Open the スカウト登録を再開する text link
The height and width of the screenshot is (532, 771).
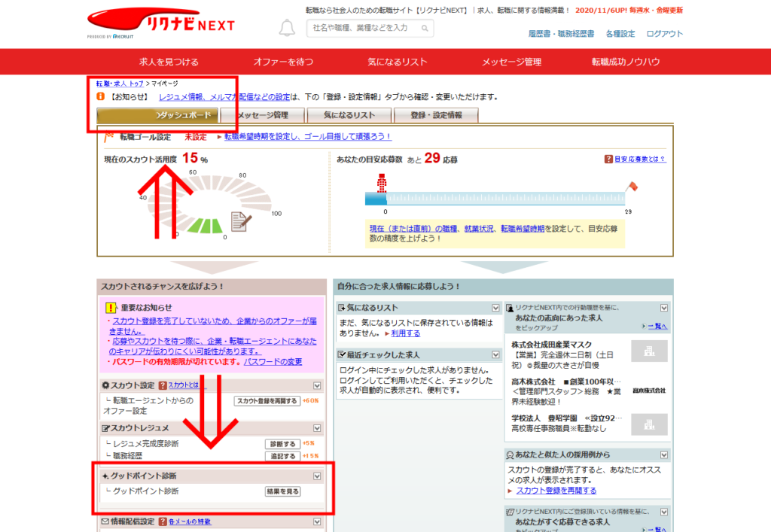click(x=556, y=491)
